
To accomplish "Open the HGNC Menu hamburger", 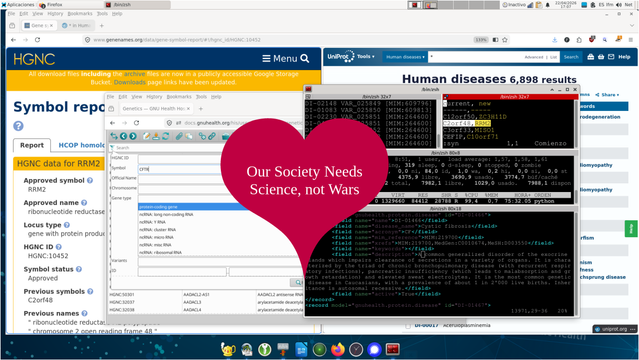I will tap(280, 59).
